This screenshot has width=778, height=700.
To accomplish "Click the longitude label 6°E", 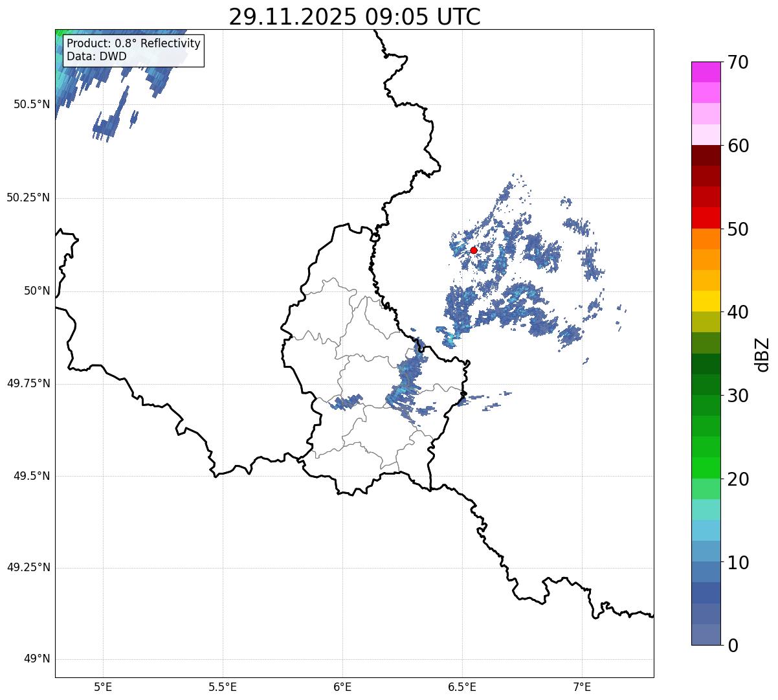I will tap(342, 687).
